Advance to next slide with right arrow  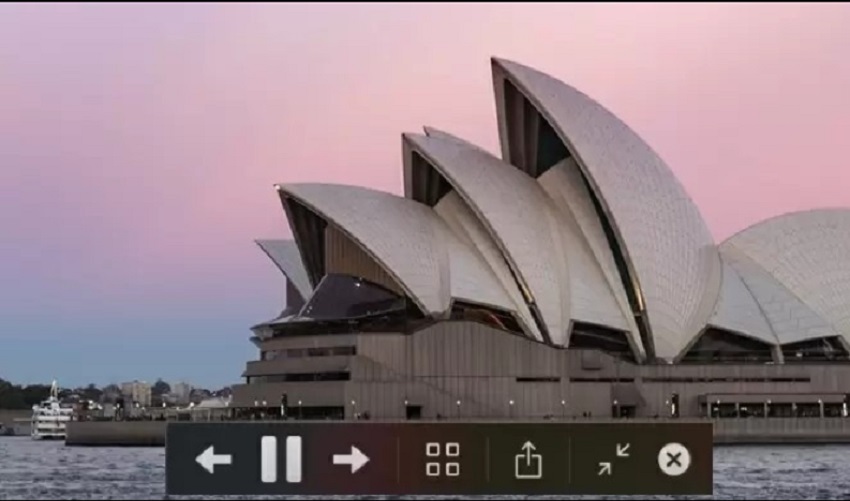coord(351,460)
